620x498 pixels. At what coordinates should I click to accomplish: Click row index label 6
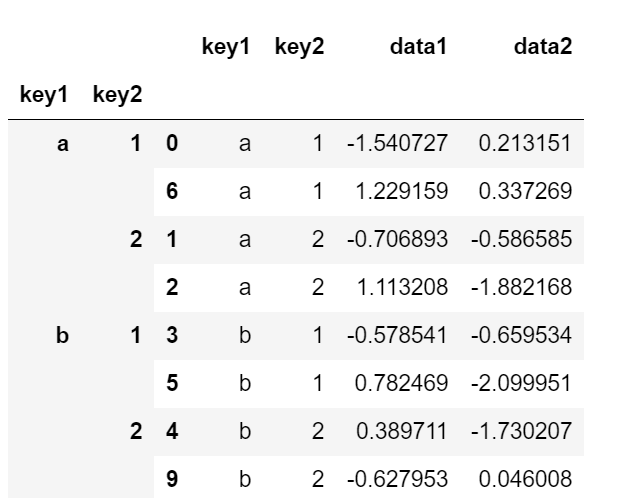click(x=172, y=191)
